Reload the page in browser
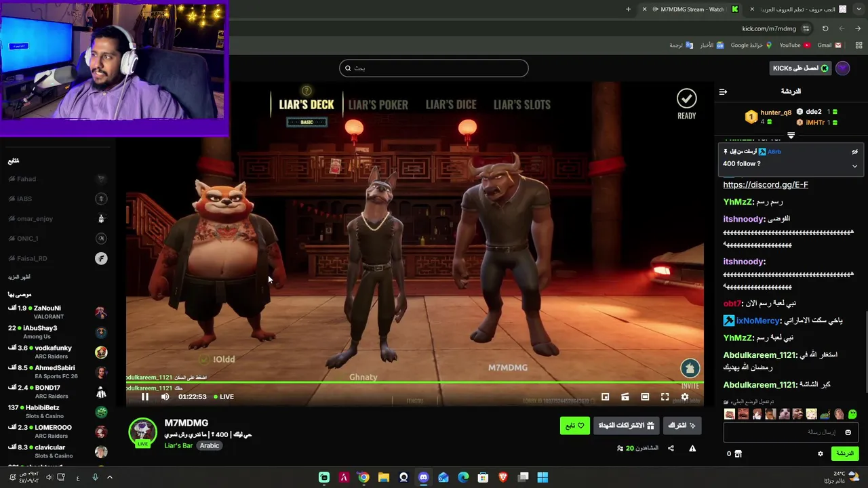 coord(825,28)
